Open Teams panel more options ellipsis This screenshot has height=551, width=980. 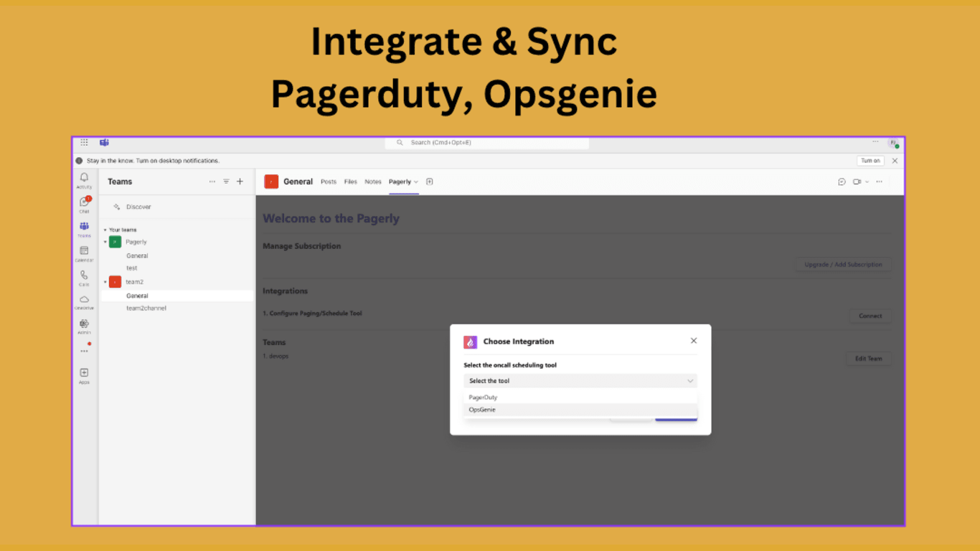click(x=212, y=182)
